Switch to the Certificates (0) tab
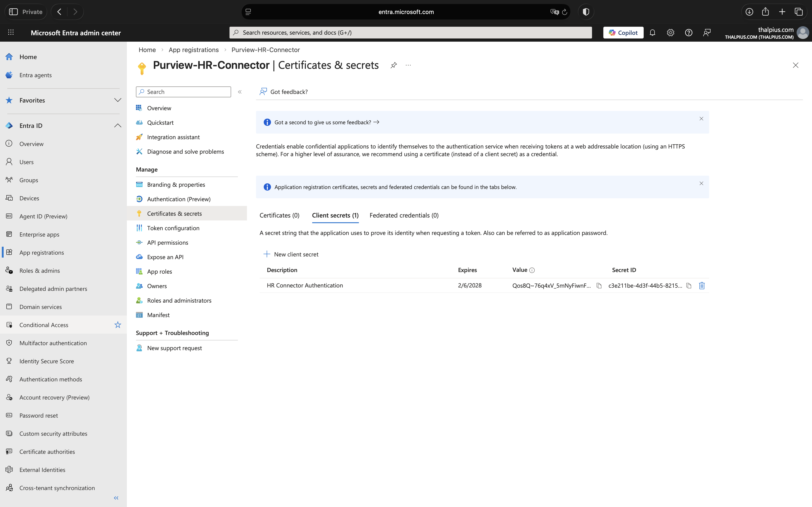This screenshot has height=507, width=812. [x=279, y=215]
